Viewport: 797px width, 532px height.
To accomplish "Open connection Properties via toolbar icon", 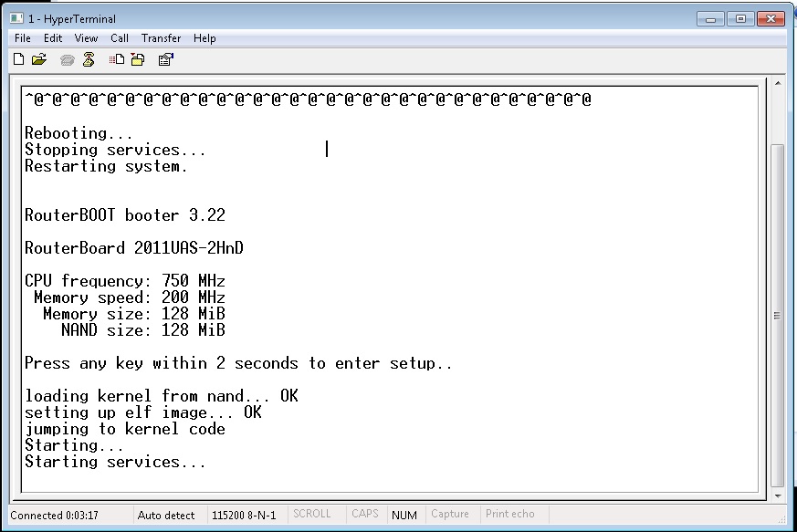I will click(166, 58).
